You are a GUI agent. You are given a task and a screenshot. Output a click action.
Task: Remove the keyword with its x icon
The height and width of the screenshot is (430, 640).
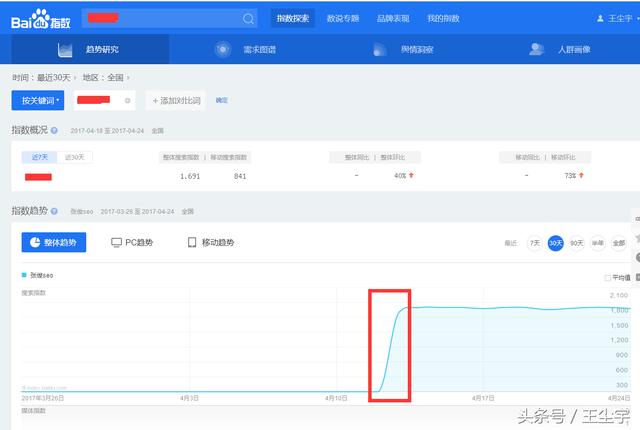click(x=127, y=101)
